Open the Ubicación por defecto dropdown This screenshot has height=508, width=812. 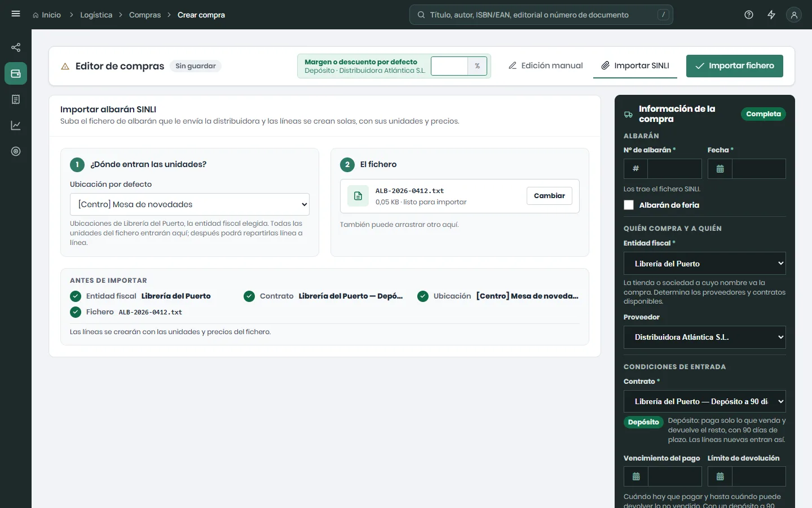coord(189,204)
